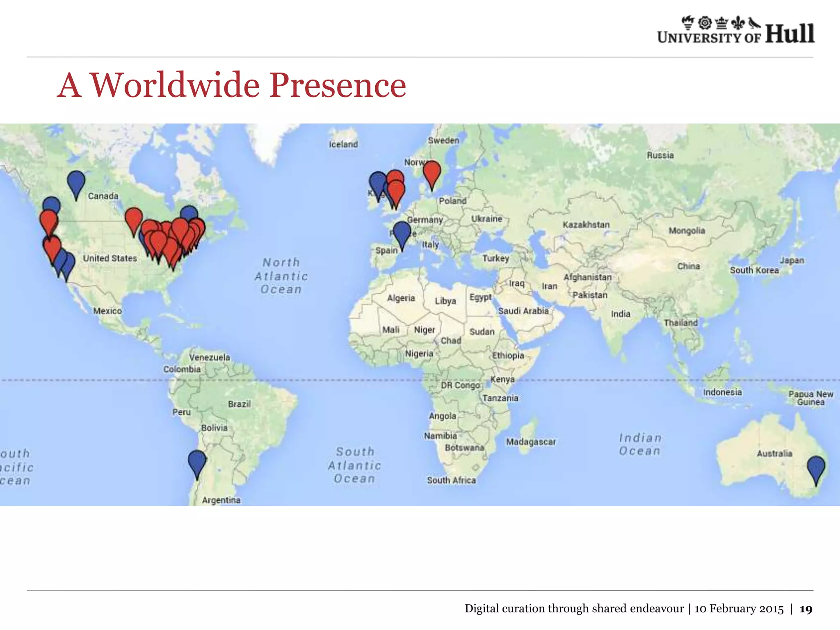
Task: Click the 'South Atlantic Ocean' map label
Action: pyautogui.click(x=355, y=465)
